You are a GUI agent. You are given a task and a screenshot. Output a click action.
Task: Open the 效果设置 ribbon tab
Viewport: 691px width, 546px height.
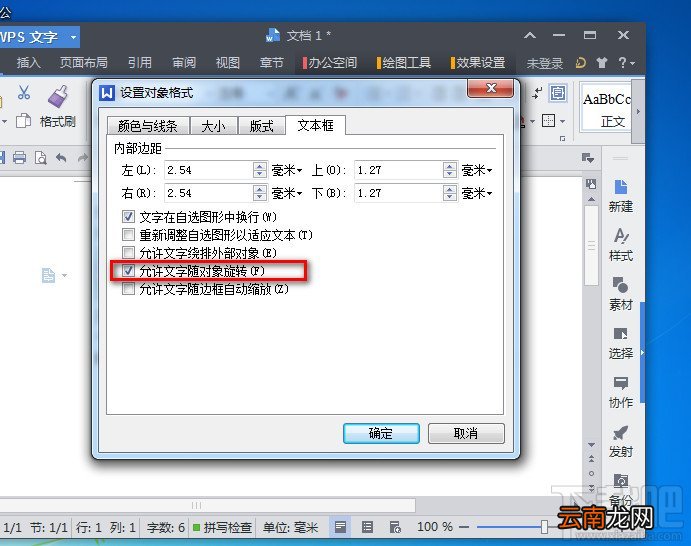(x=477, y=63)
